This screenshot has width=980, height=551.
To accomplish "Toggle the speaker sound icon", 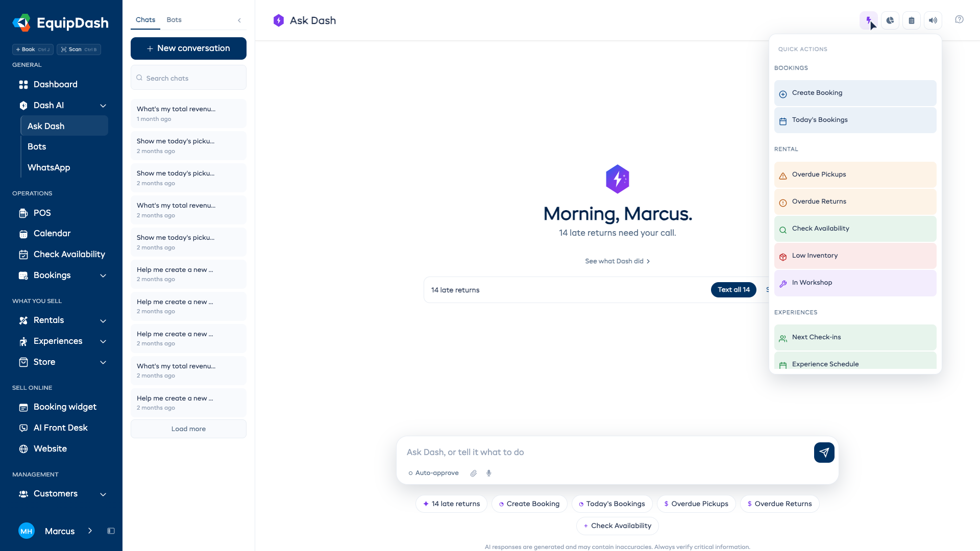I will click(x=933, y=20).
